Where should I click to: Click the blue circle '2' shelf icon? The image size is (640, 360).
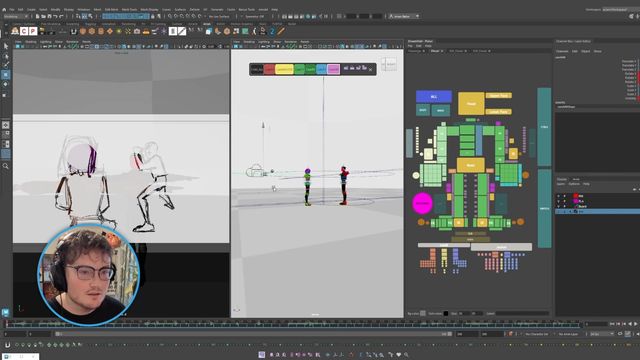tap(272, 31)
